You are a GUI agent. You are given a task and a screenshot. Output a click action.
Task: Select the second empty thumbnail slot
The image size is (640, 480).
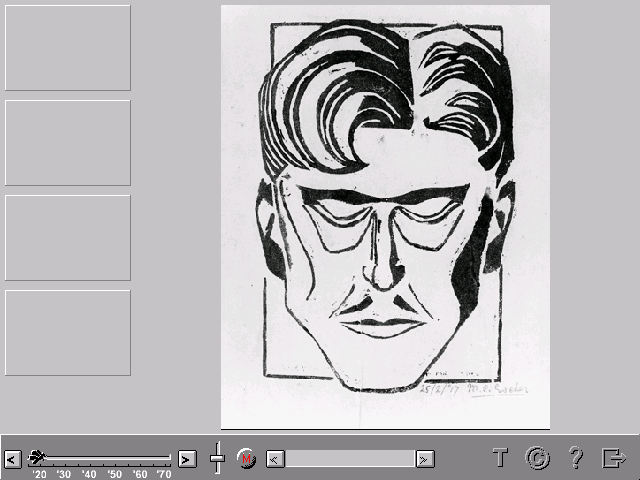click(x=67, y=142)
